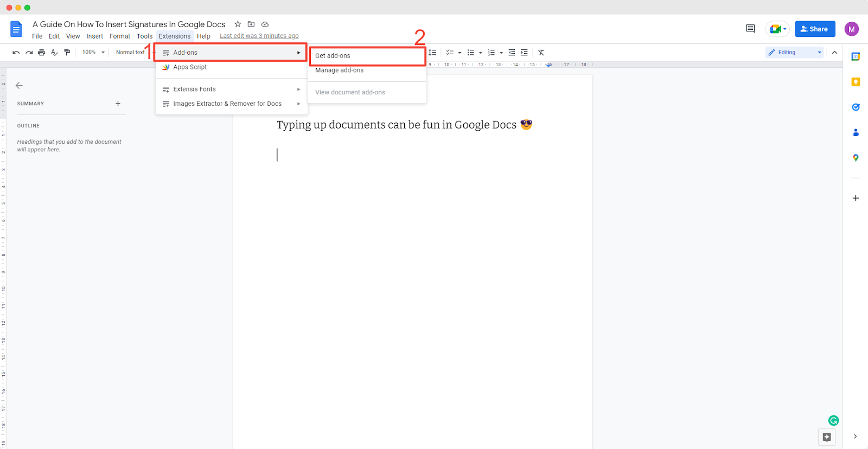Click the horizontal ruler right margin marker

(549, 65)
